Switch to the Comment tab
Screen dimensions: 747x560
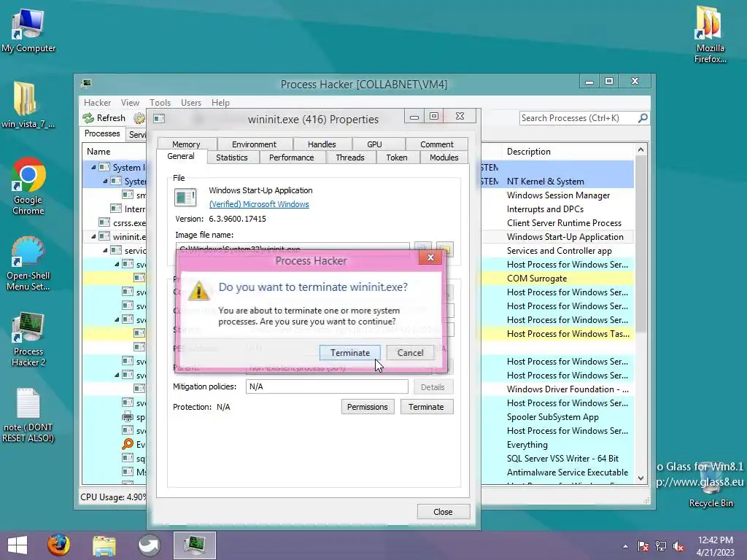(437, 144)
